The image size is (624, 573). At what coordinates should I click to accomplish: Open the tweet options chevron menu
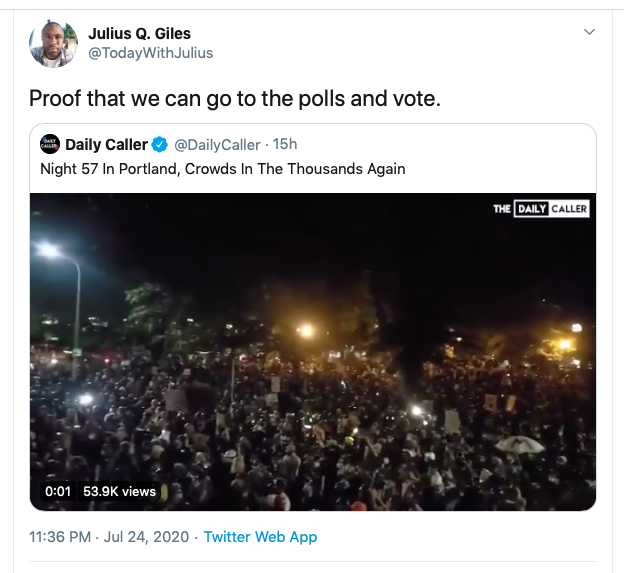pos(589,32)
